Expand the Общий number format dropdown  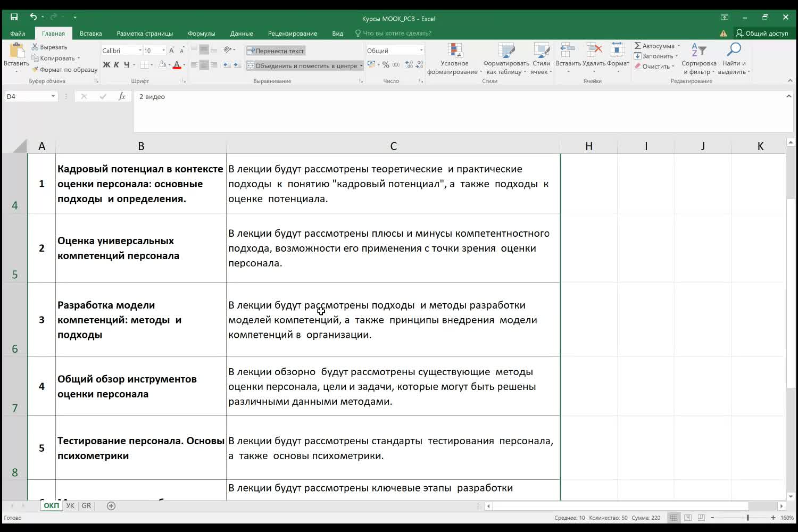421,51
